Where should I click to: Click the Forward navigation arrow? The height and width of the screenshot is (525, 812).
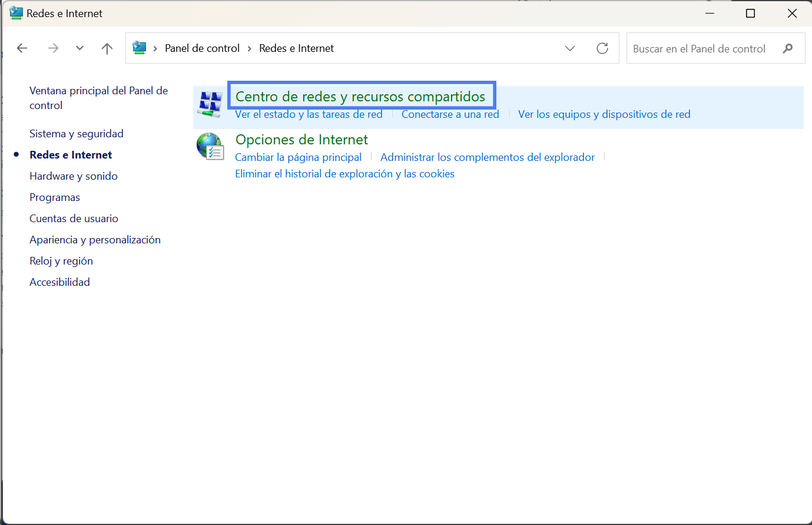53,48
